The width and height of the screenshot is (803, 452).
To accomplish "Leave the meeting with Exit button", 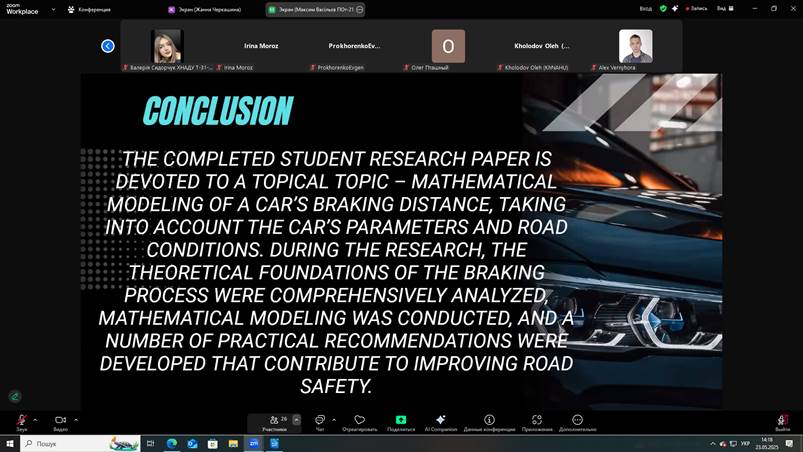I will [x=783, y=421].
